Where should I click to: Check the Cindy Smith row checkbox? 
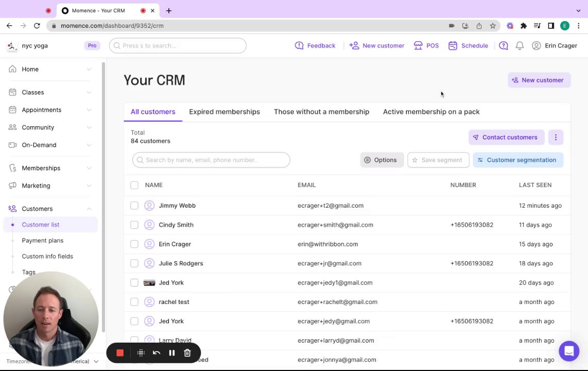[x=134, y=225]
